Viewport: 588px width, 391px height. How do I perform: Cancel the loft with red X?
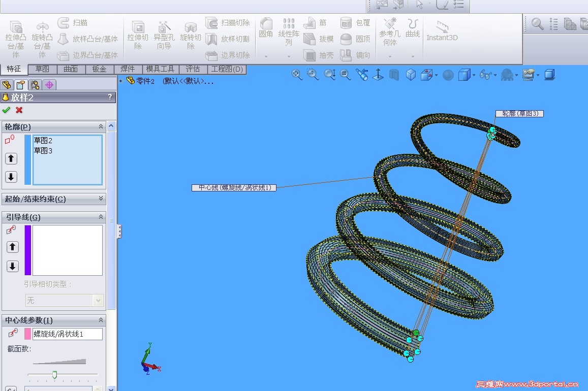click(x=19, y=110)
